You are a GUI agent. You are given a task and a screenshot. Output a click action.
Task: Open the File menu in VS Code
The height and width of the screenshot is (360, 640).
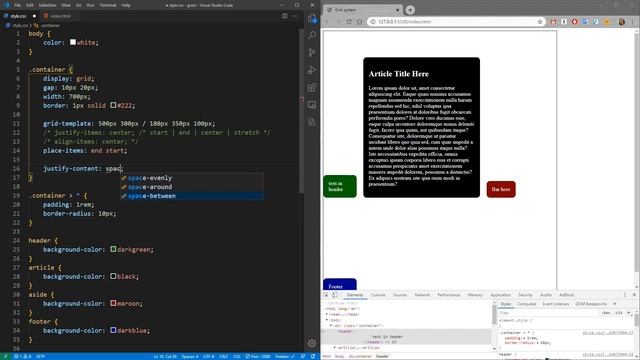tap(18, 5)
